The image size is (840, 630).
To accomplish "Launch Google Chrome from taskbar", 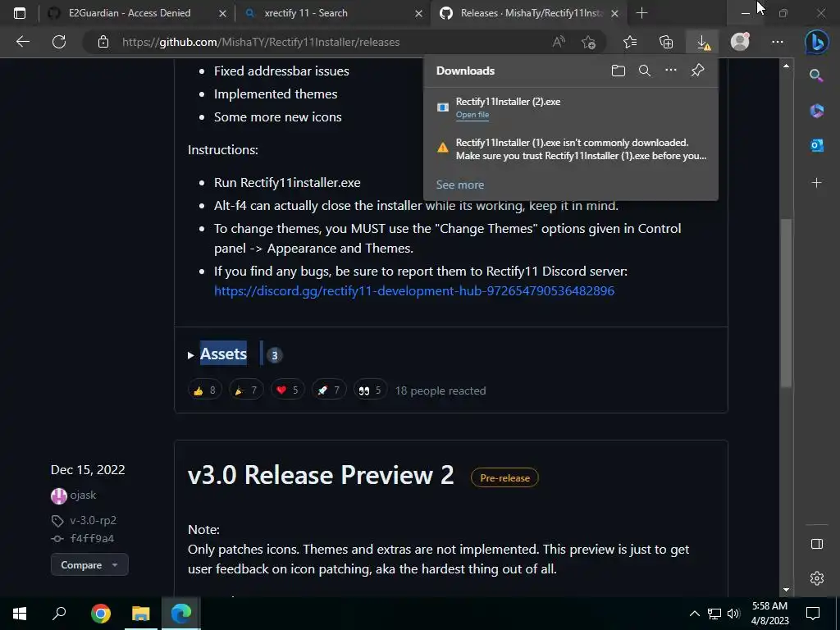I will 100,614.
